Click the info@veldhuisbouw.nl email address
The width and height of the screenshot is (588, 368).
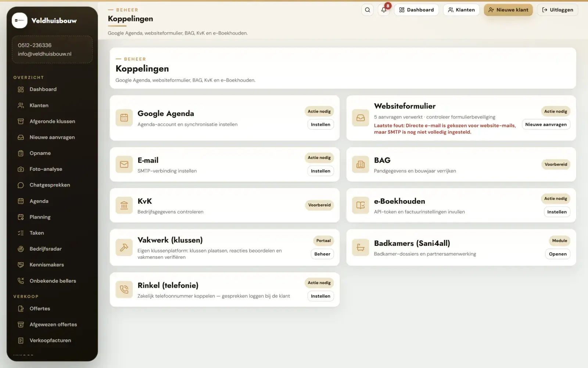44,54
